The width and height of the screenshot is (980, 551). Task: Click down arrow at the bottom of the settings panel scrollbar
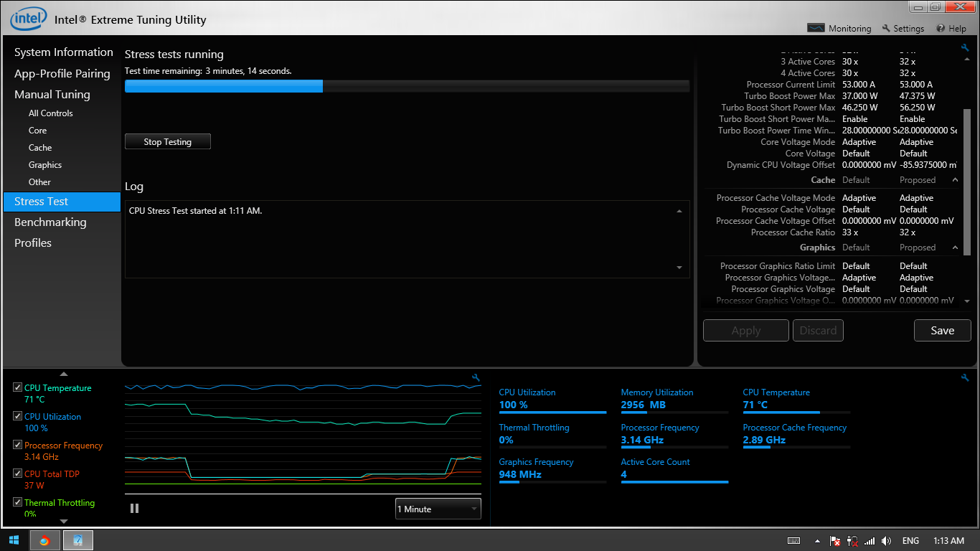[966, 301]
